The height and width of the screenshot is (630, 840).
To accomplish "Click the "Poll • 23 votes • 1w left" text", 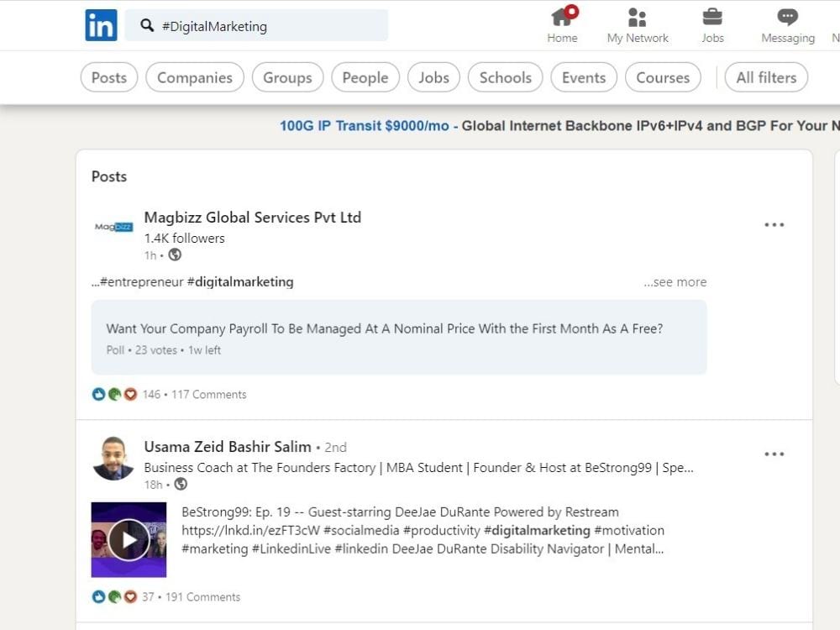I will click(x=164, y=349).
